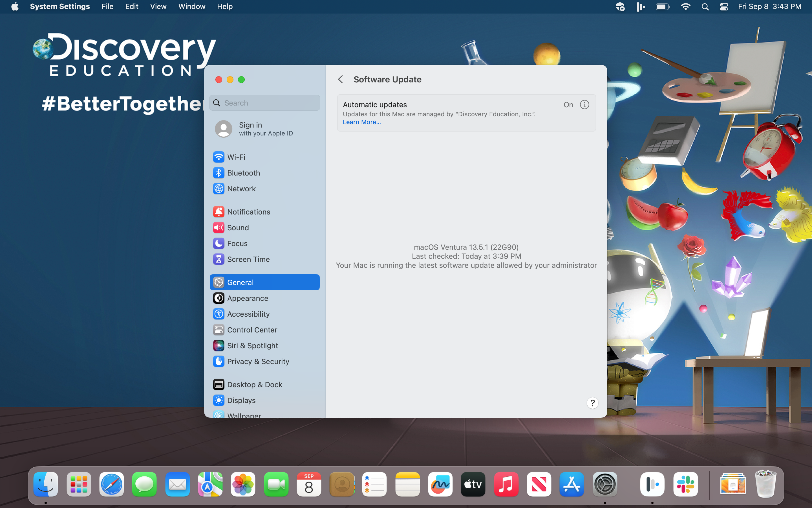Viewport: 812px width, 508px height.
Task: Open Mail from the Dock
Action: (178, 484)
